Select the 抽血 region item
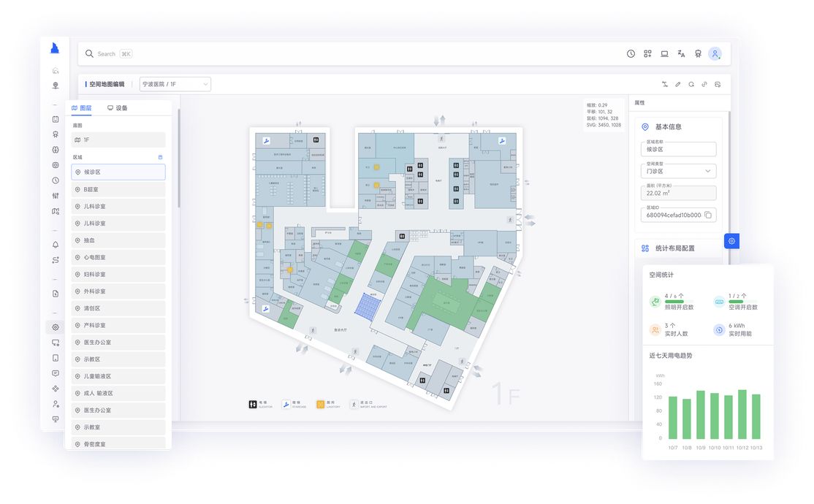The height and width of the screenshot is (504, 814). point(118,240)
